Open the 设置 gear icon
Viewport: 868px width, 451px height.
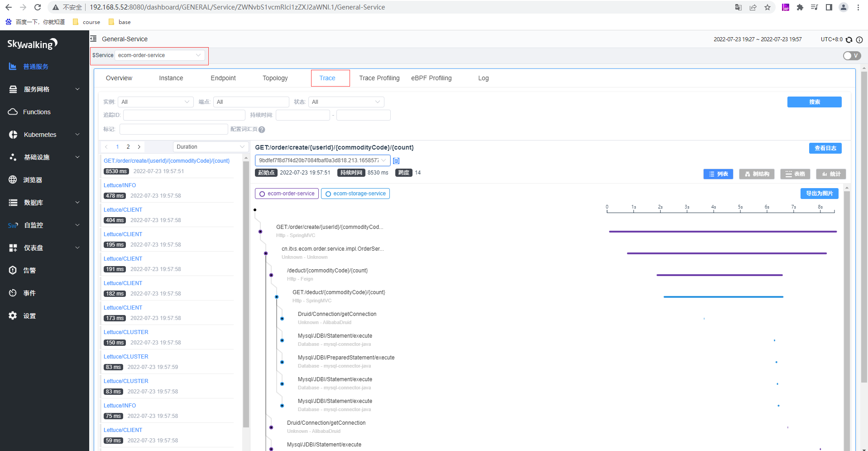(x=13, y=316)
